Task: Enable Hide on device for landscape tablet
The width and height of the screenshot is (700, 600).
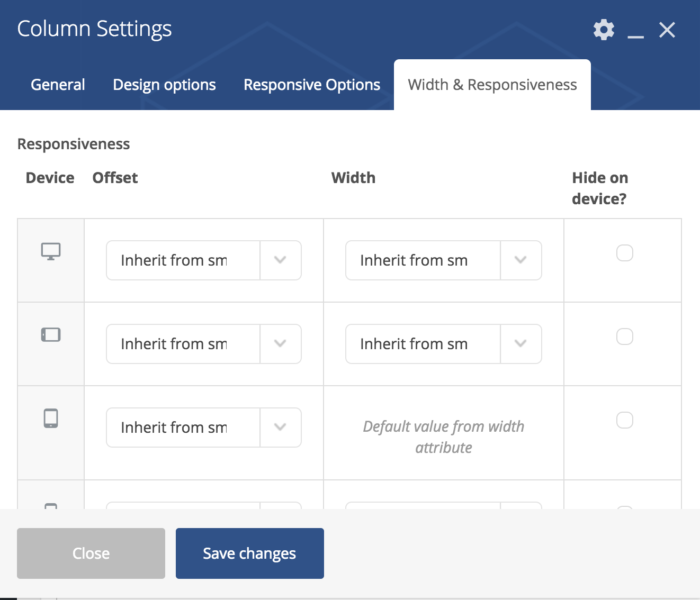Action: point(625,337)
